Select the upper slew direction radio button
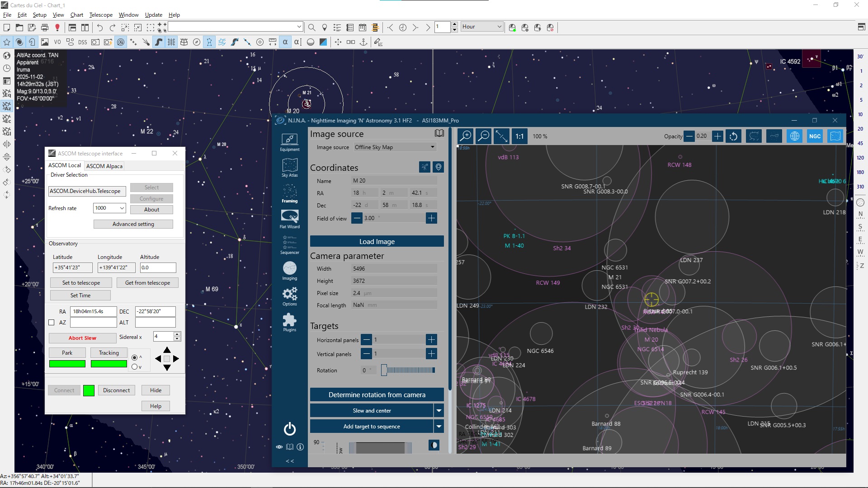The image size is (868, 488). 134,357
